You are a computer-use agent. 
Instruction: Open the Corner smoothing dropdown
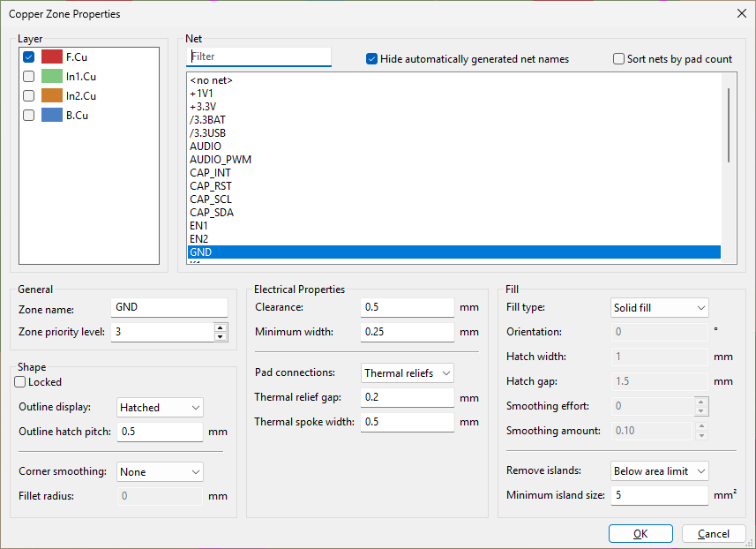[160, 472]
